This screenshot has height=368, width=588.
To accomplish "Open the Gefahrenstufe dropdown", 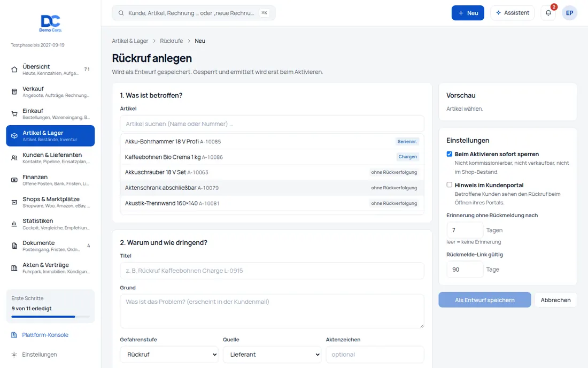I will [x=169, y=355].
